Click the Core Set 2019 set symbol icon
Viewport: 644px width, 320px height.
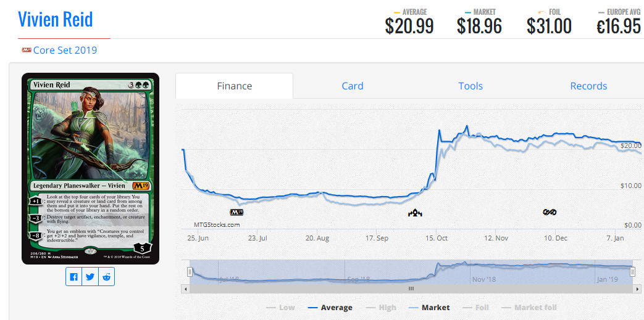tap(27, 50)
